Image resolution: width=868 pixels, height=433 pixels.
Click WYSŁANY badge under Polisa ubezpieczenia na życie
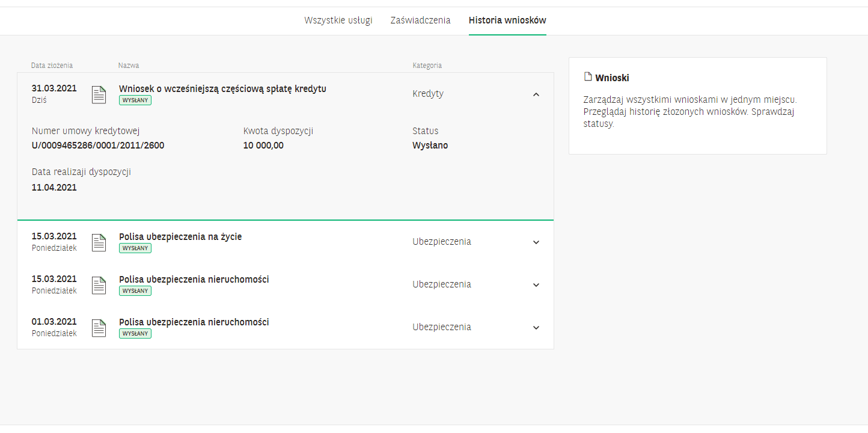click(135, 248)
